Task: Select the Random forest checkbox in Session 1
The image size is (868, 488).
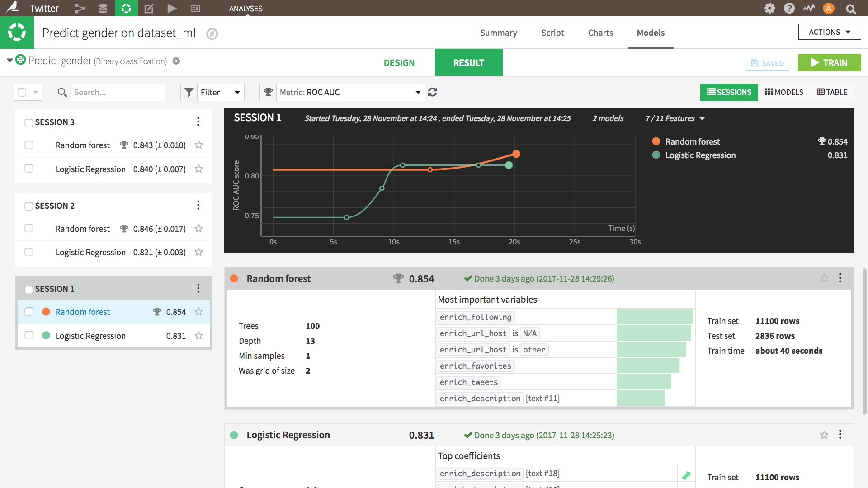Action: (28, 311)
